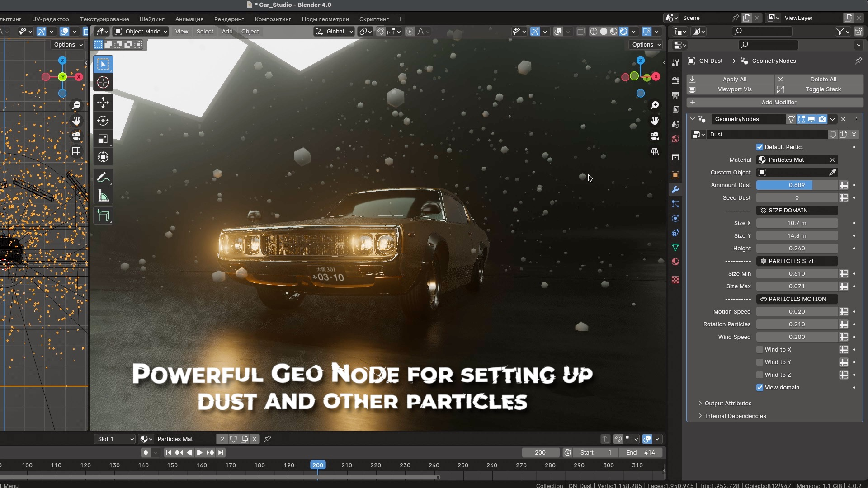Open the Add menu in viewport header
This screenshot has height=488, width=868.
pyautogui.click(x=227, y=31)
